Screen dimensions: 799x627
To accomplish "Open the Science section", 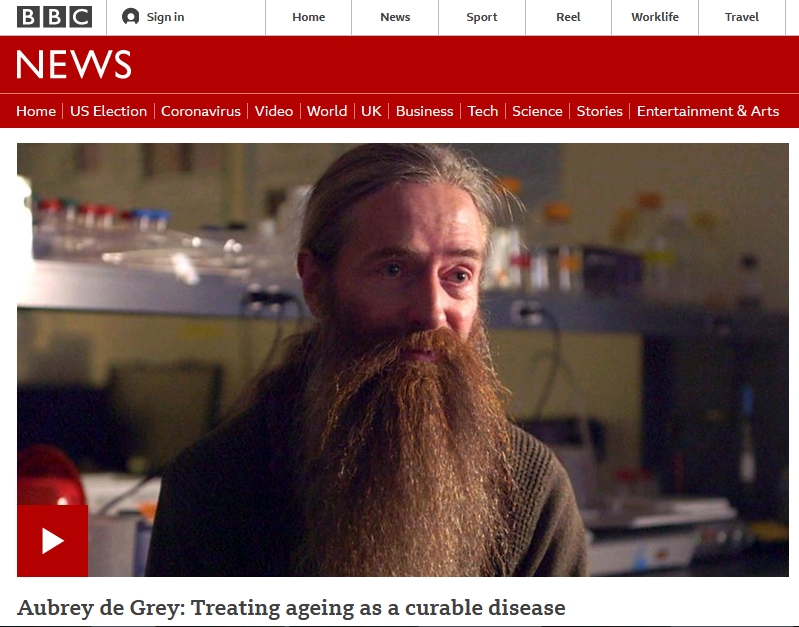I will coord(537,111).
